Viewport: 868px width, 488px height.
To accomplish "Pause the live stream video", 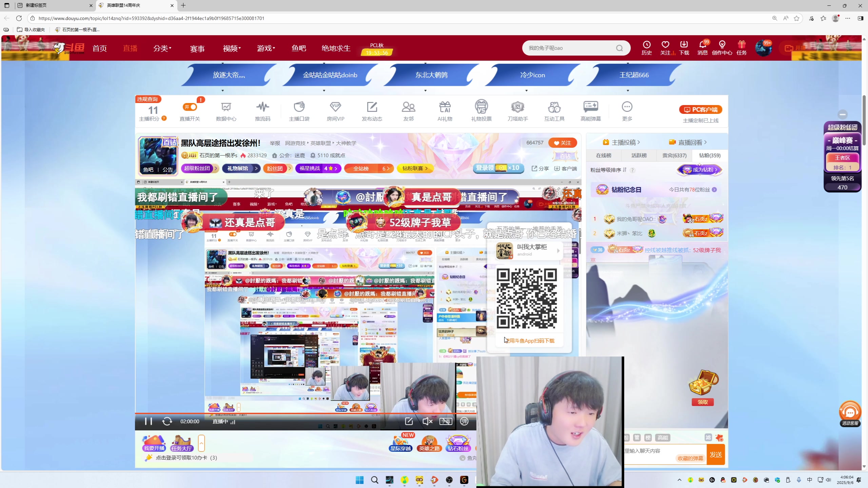I will tap(148, 421).
